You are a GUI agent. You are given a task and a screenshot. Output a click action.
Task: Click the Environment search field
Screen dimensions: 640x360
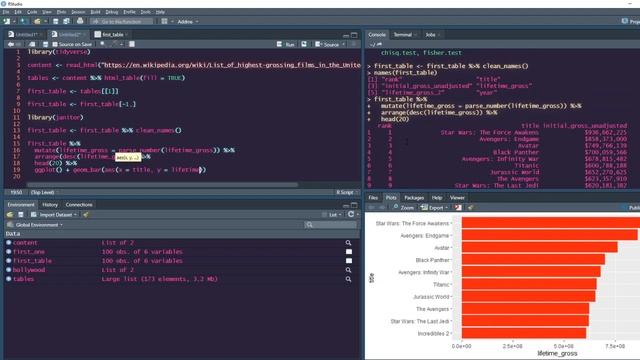[x=330, y=225]
